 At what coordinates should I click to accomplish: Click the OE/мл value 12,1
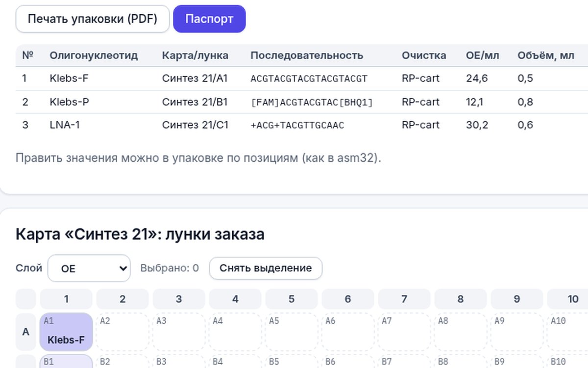[475, 102]
